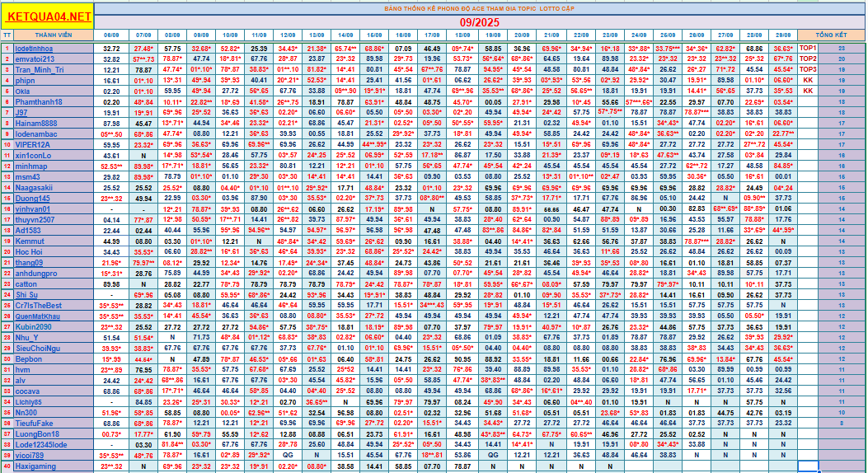
Task: Select the TỔNG KẾT column header
Action: [831, 36]
